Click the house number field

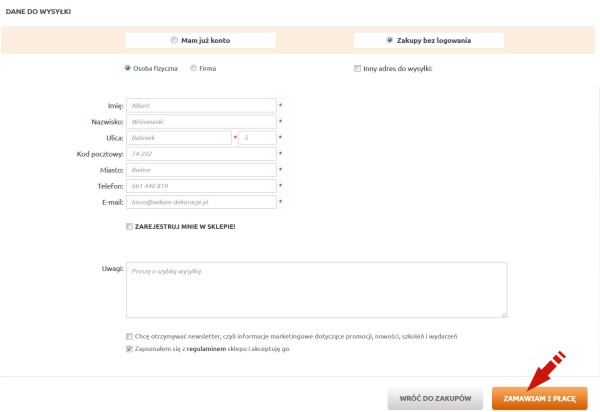pos(257,137)
